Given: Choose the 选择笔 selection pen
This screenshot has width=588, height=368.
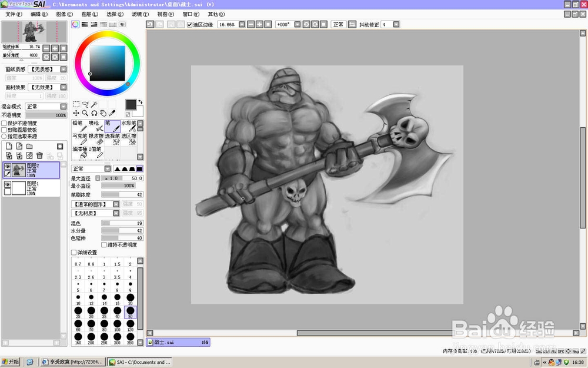Looking at the screenshot, I should pos(112,139).
